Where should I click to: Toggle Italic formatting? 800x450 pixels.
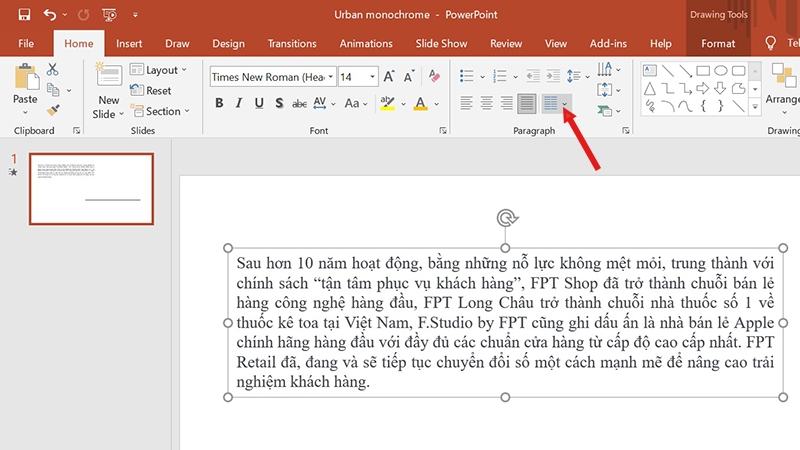[x=239, y=103]
